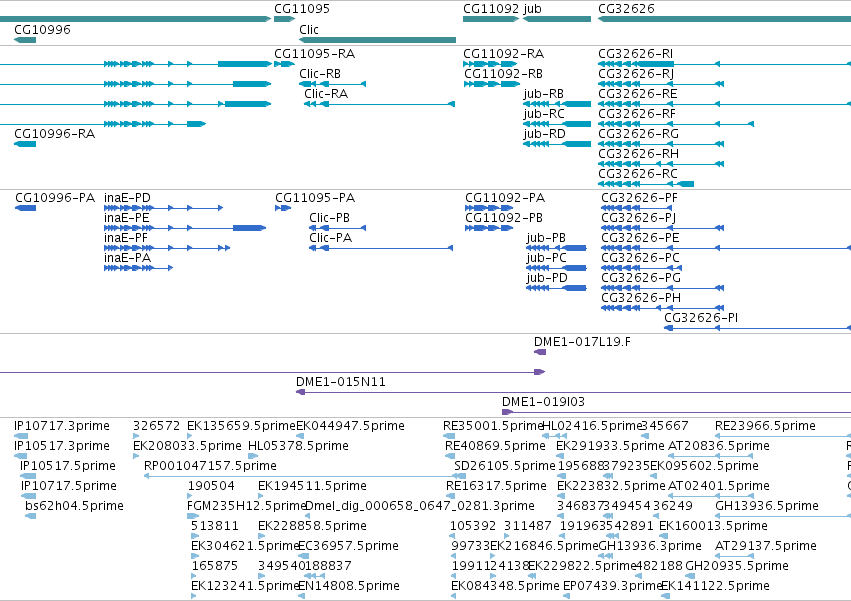Click the teal Clic gene bar
The image size is (851, 601).
coord(378,40)
